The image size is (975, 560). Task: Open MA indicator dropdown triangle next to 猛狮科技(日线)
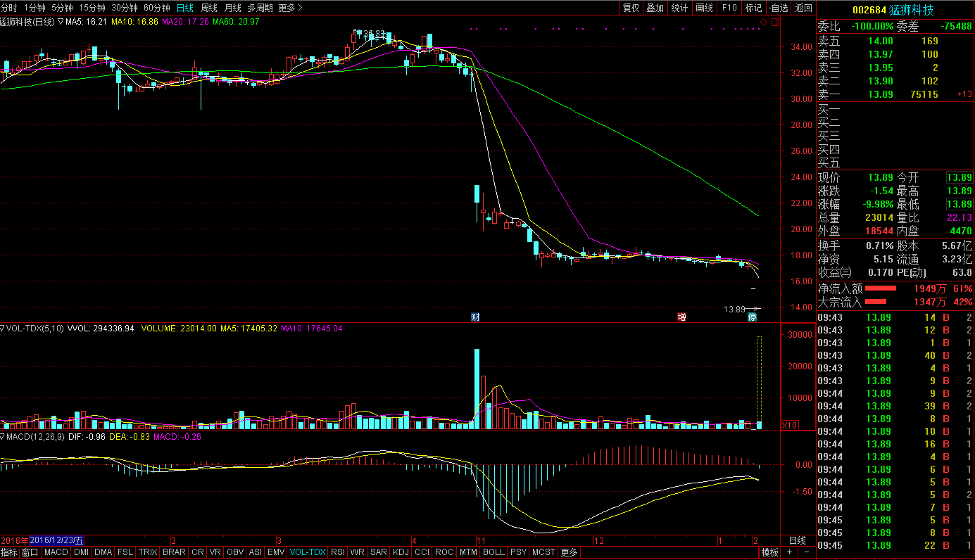point(61,22)
